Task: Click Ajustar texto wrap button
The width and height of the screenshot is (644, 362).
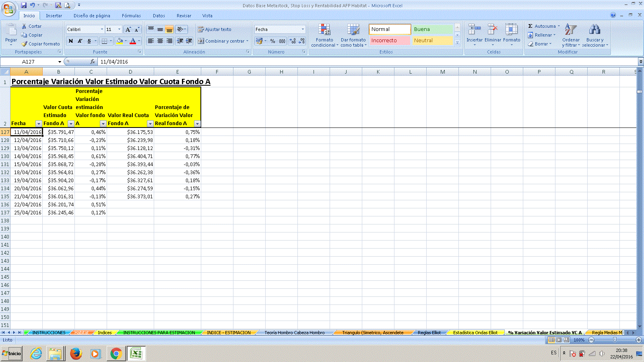Action: tap(214, 29)
